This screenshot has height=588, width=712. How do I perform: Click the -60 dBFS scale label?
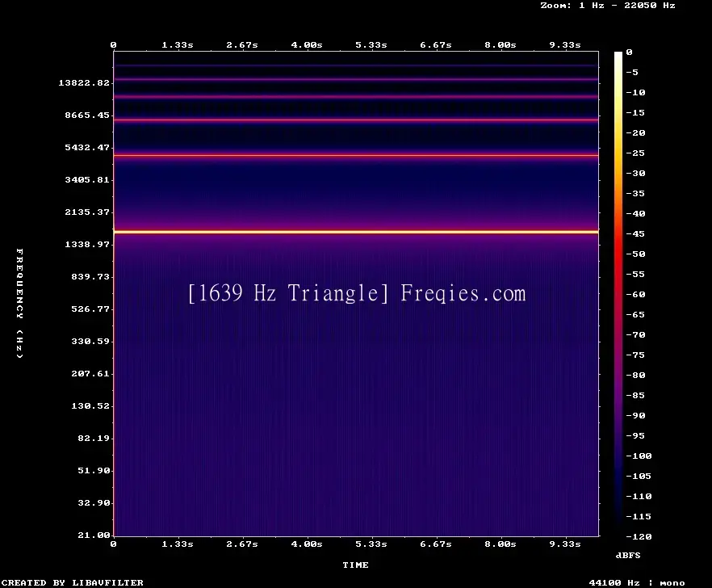[x=635, y=295]
